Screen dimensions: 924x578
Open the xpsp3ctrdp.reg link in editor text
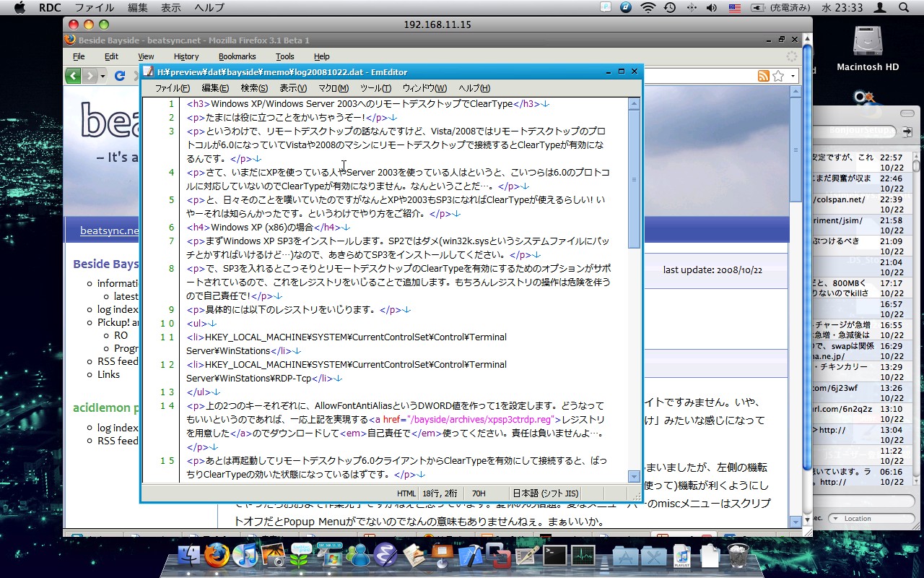point(480,420)
